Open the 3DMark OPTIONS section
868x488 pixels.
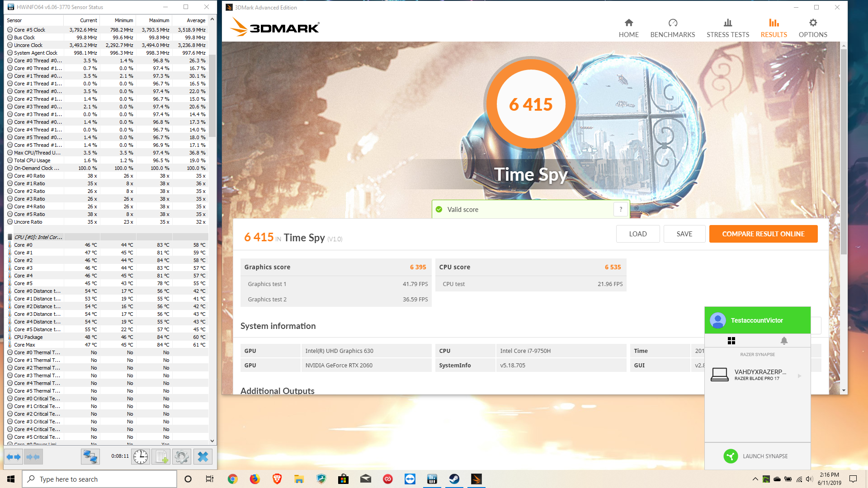pos(813,28)
